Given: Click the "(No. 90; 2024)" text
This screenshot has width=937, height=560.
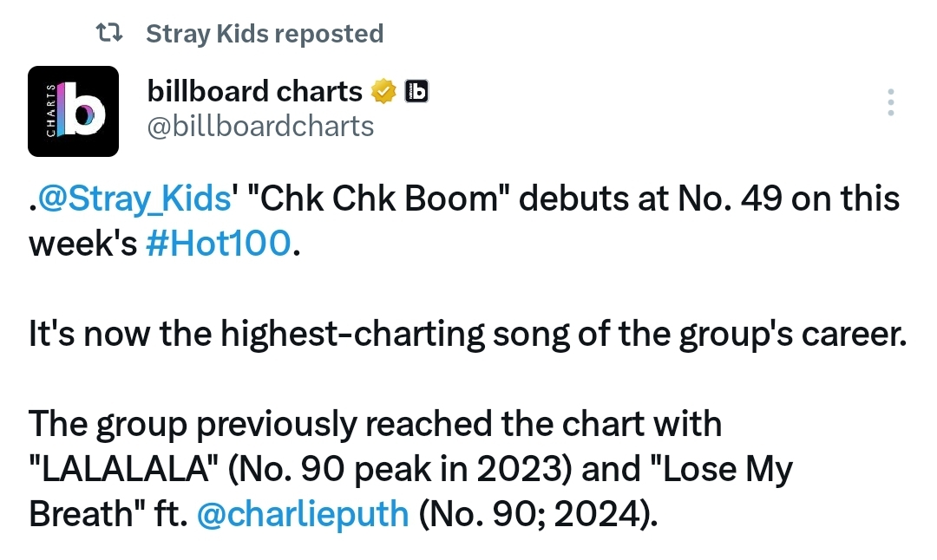Looking at the screenshot, I should (x=538, y=514).
